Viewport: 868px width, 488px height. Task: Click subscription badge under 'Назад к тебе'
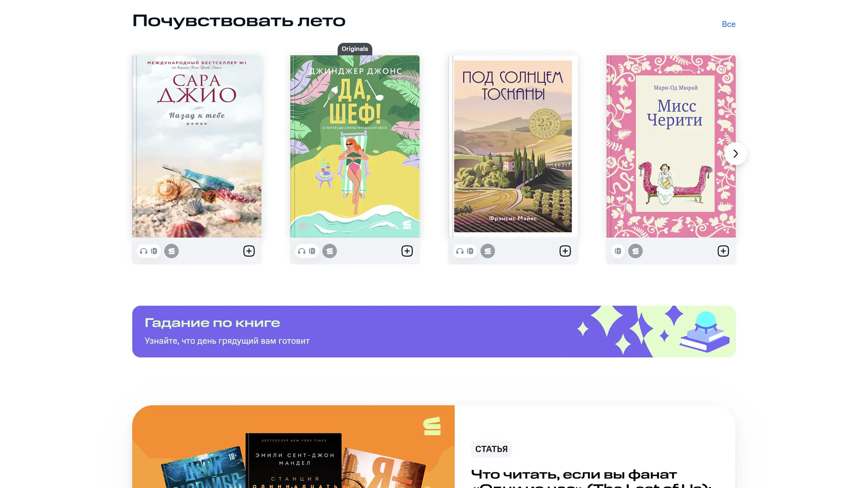point(171,251)
